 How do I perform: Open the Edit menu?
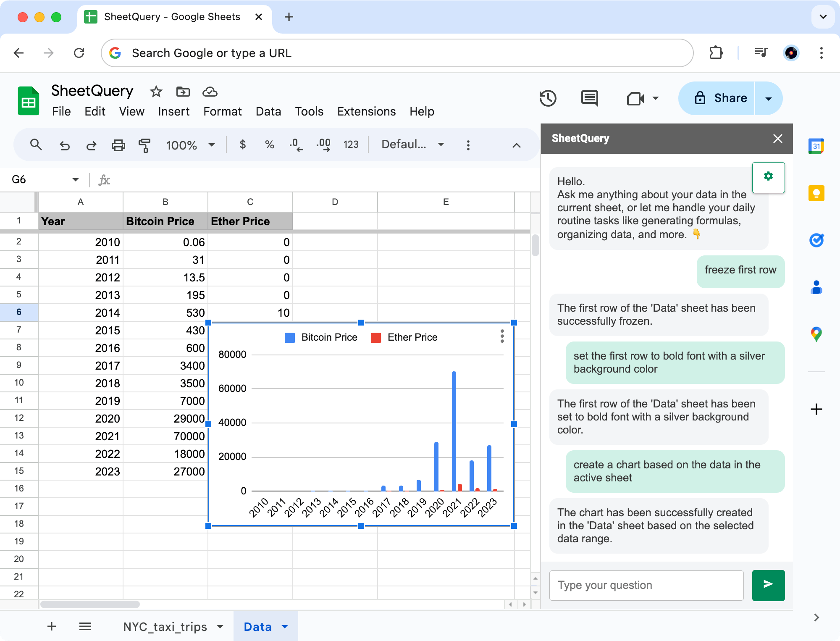pos(94,111)
